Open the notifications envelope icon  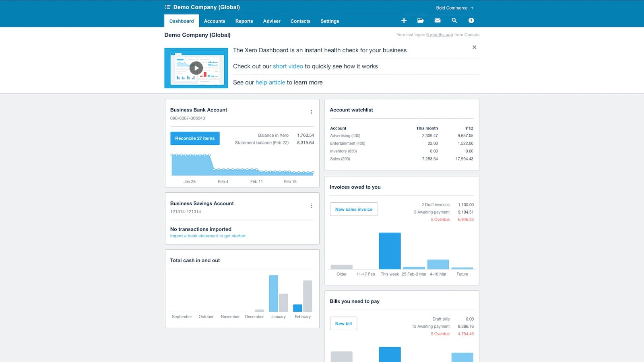click(x=438, y=21)
